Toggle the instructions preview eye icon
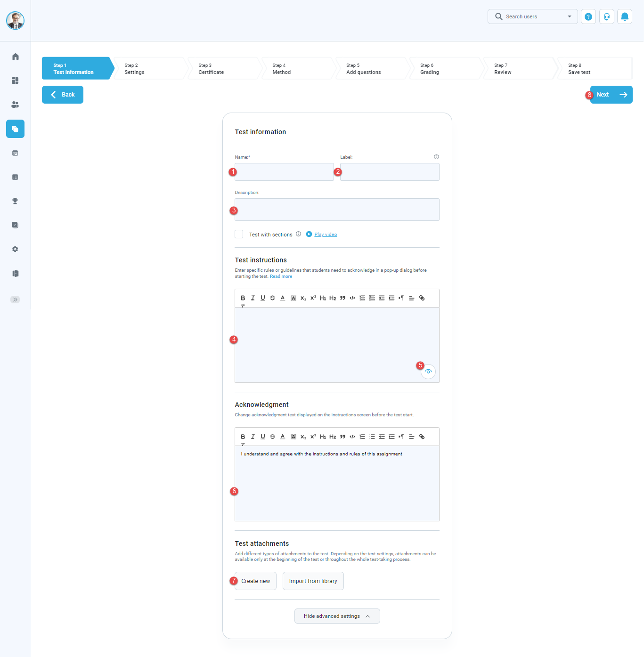Viewport: 644px width, 657px height. [x=428, y=372]
